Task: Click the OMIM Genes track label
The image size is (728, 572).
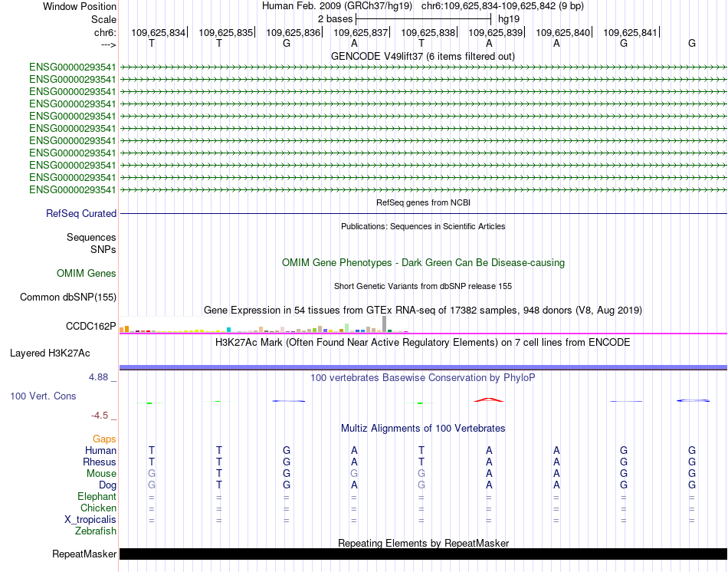Action: coord(87,273)
